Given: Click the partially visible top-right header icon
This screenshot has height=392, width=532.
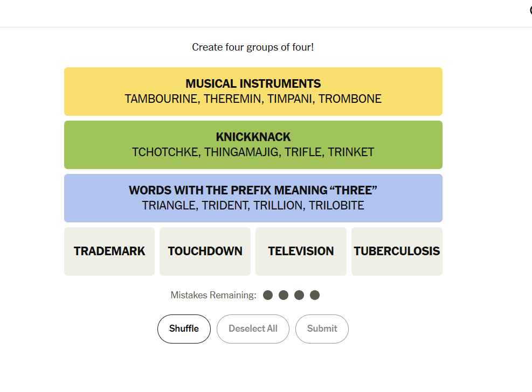Looking at the screenshot, I should coord(530,10).
